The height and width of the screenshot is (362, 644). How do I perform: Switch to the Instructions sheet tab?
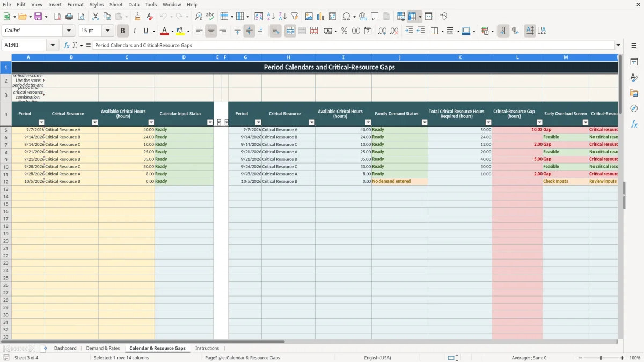(207, 348)
